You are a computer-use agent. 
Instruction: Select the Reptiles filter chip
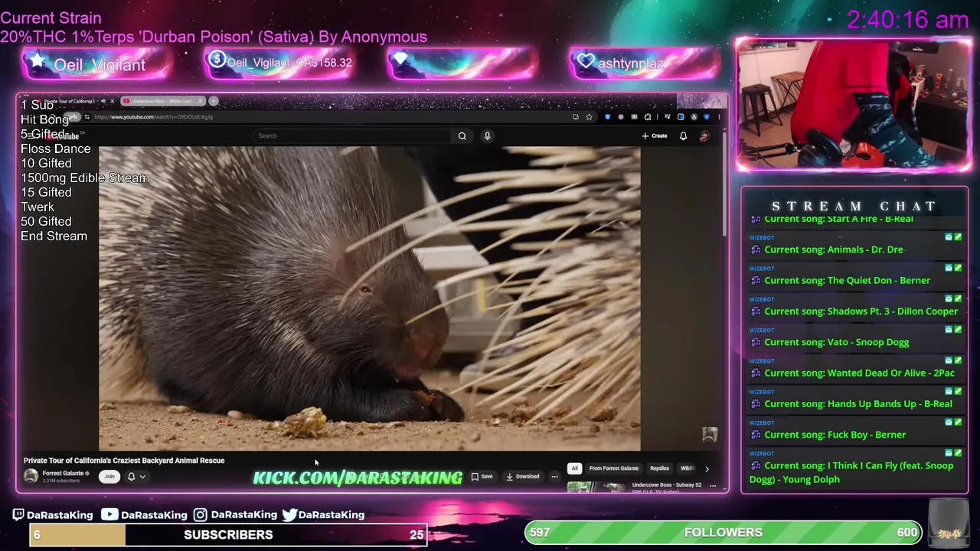click(659, 468)
